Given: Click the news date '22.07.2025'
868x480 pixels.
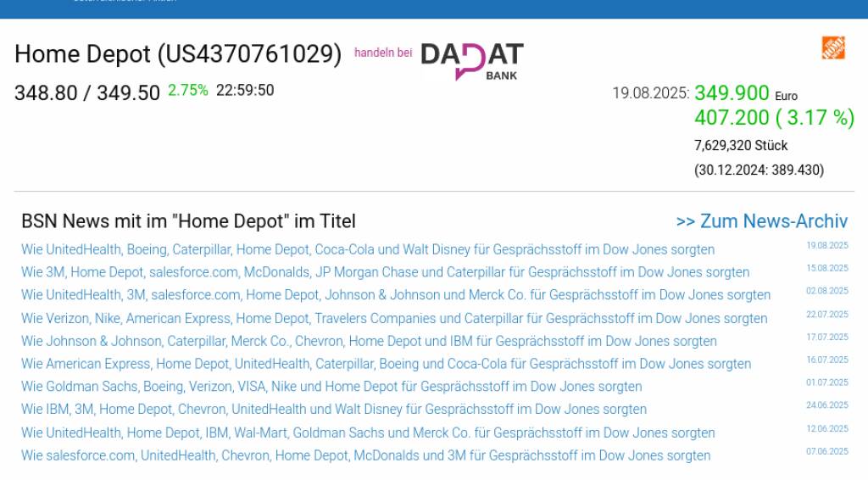Looking at the screenshot, I should 827,315.
